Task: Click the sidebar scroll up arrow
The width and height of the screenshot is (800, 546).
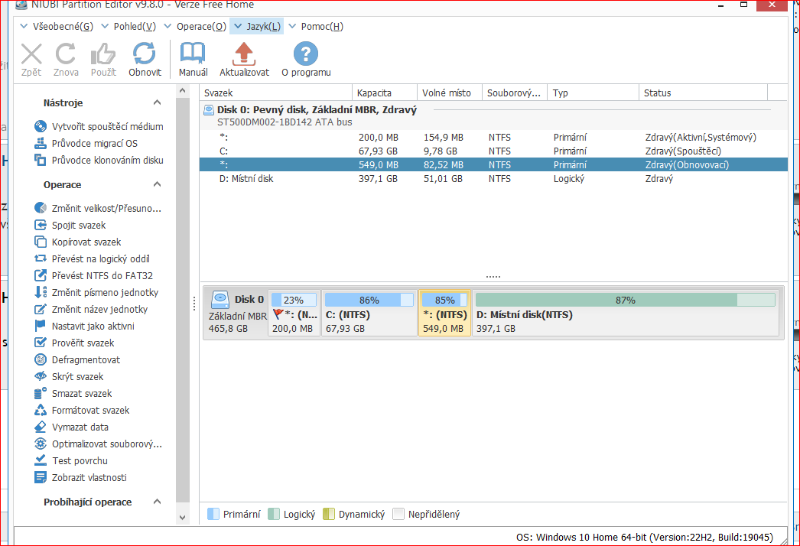Action: click(182, 91)
